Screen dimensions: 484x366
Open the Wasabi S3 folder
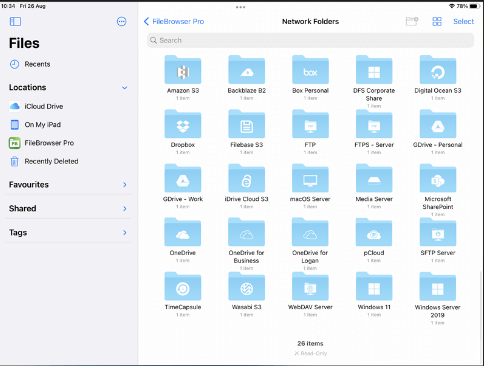[x=247, y=287]
